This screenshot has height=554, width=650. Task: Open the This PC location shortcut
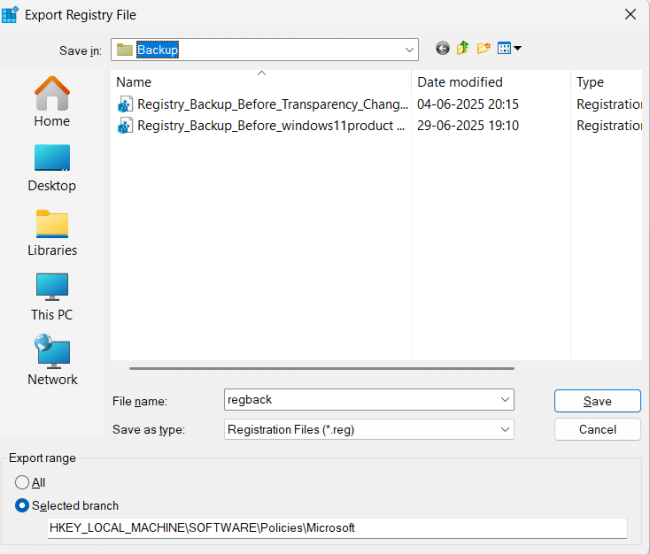pyautogui.click(x=52, y=297)
